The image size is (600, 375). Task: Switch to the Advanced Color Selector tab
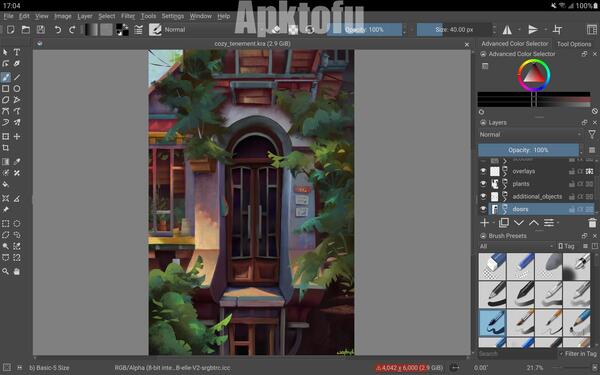515,44
